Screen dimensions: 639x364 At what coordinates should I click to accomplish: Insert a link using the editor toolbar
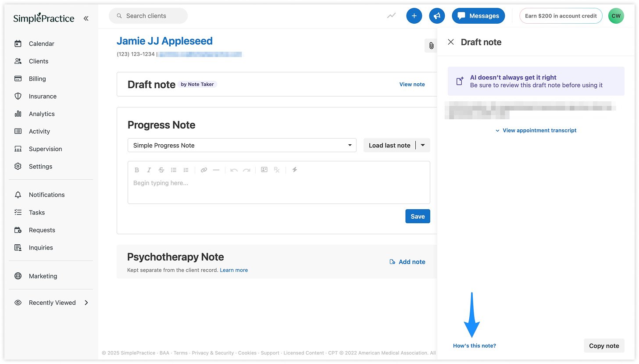pyautogui.click(x=204, y=170)
